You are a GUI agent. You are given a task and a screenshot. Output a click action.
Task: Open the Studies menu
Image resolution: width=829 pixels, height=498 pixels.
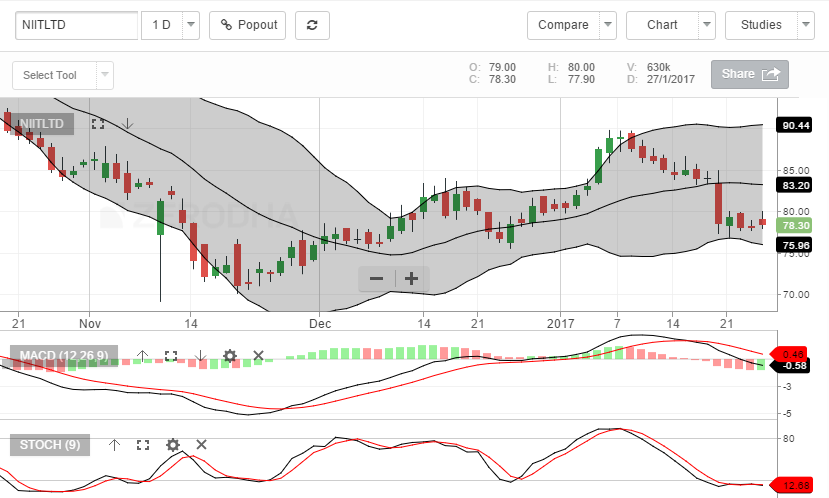click(761, 25)
